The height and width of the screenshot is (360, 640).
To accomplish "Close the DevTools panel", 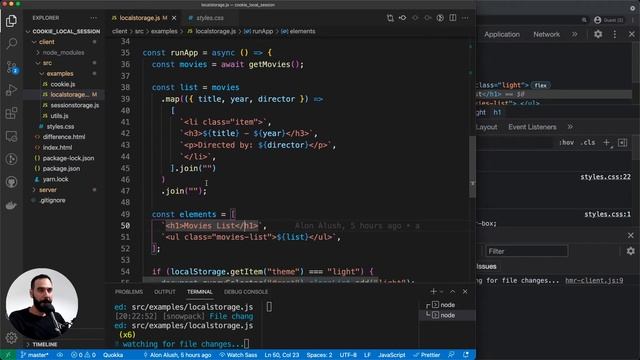I will click(631, 34).
